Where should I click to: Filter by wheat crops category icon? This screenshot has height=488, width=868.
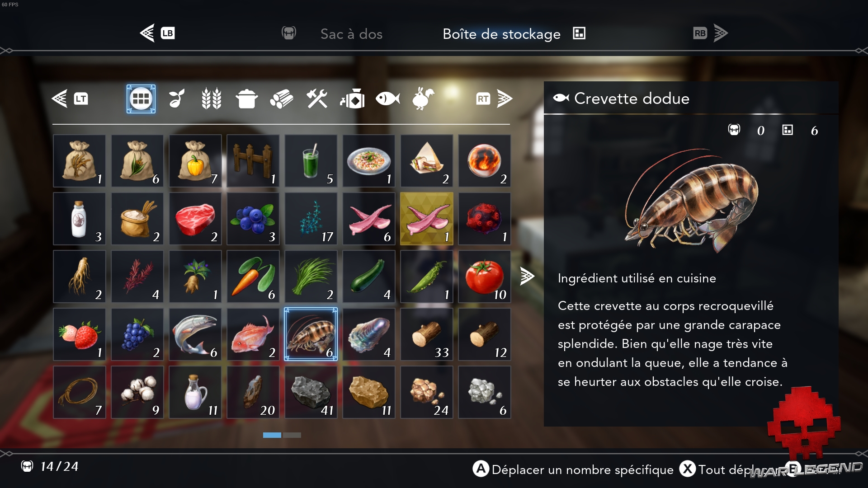(x=211, y=99)
